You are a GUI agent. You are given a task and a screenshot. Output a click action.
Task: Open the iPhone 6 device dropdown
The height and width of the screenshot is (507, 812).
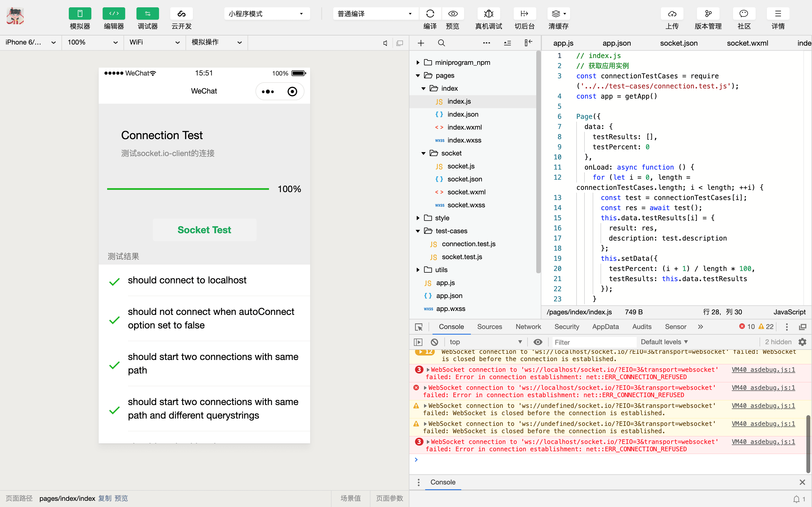tap(30, 42)
